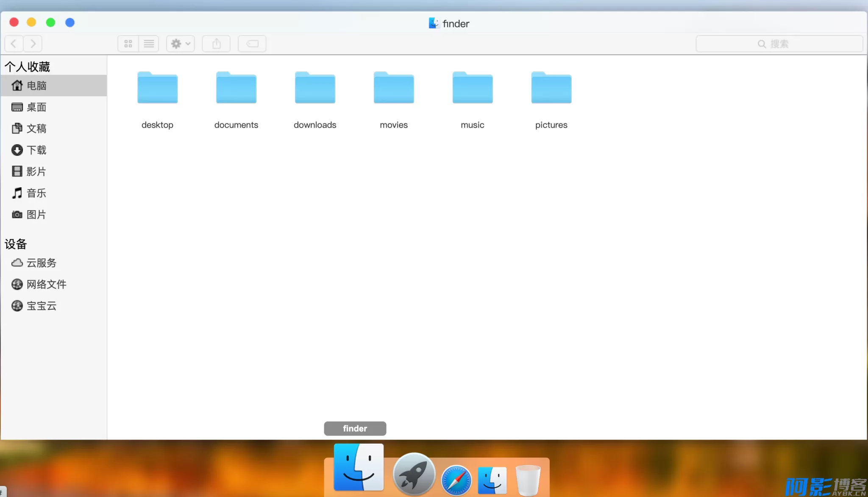Select 桌面 in the sidebar
Image resolution: width=868 pixels, height=497 pixels.
coord(36,107)
